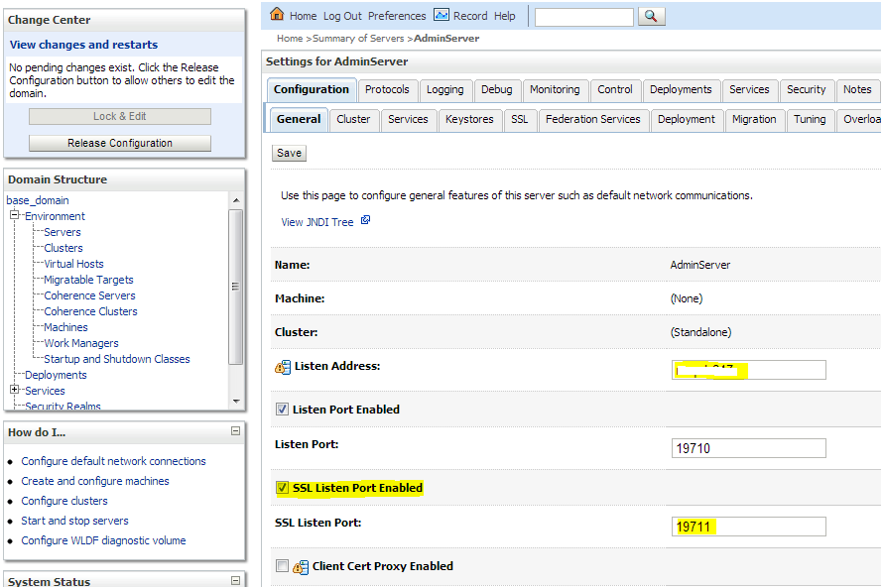
Task: Click the Domain Structure scrollbar thumb
Action: (236, 287)
